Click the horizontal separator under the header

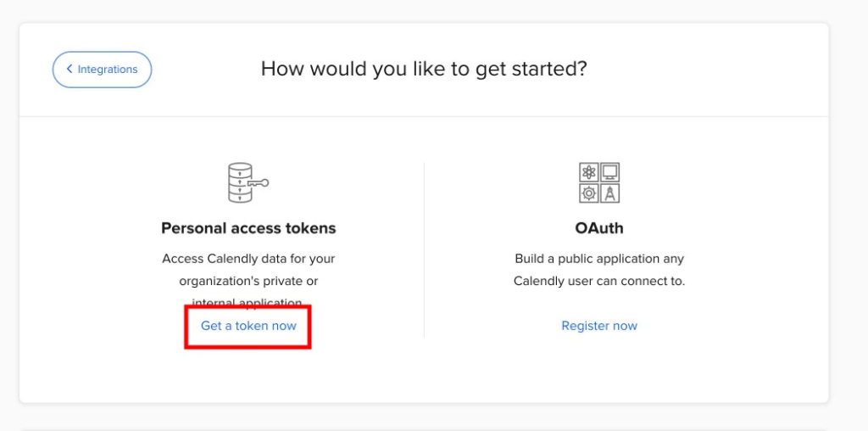click(x=424, y=116)
